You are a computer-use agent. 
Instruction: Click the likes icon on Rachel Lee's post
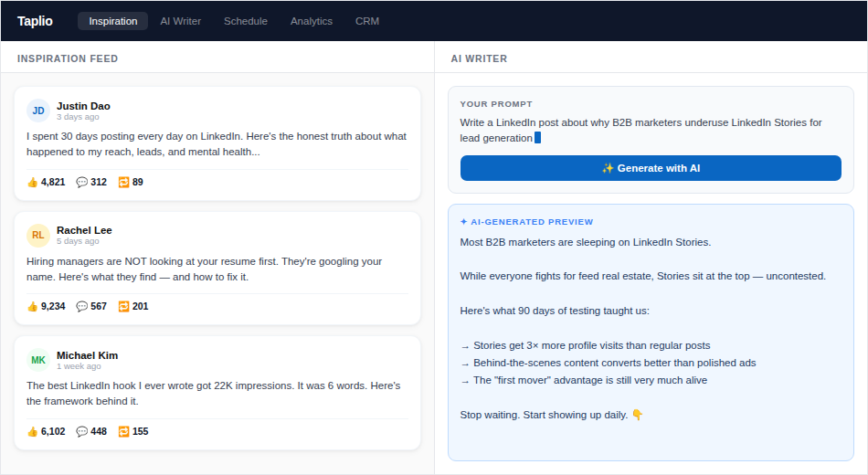click(32, 306)
